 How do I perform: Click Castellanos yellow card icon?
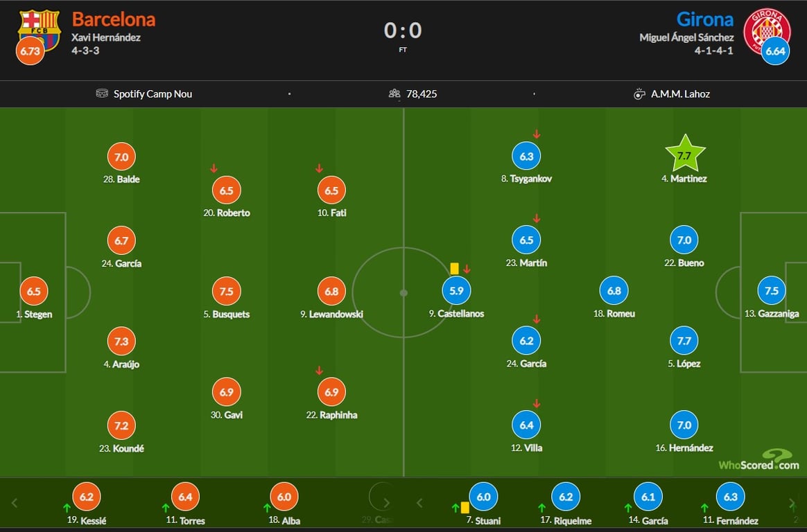pos(454,268)
